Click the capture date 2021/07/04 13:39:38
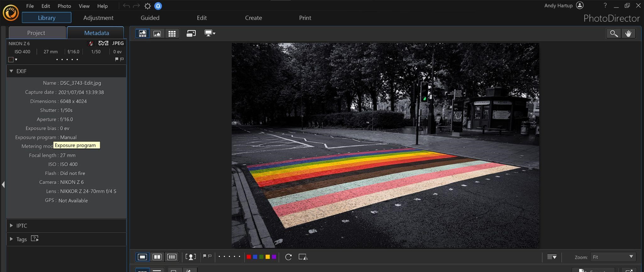This screenshot has height=272, width=644. (x=81, y=92)
